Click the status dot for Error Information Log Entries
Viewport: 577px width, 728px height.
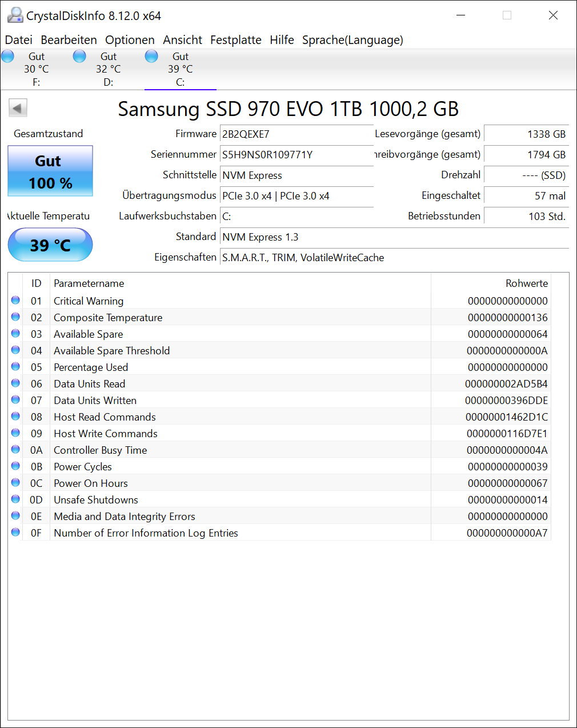(x=15, y=532)
